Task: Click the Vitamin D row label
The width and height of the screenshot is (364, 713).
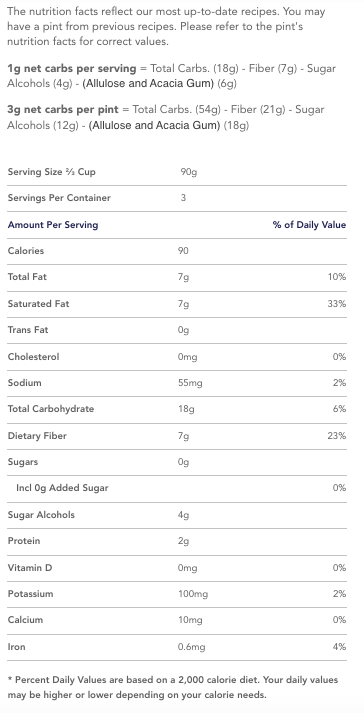Action: click(x=27, y=567)
